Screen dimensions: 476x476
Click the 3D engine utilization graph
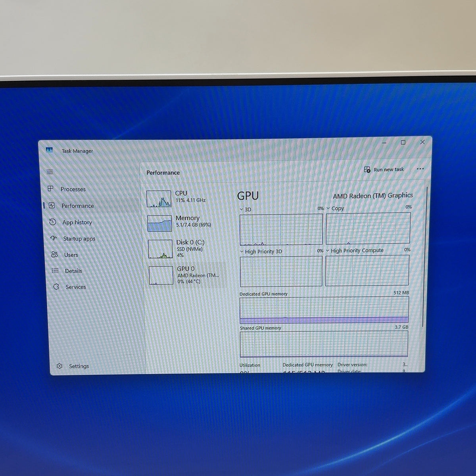pyautogui.click(x=281, y=230)
